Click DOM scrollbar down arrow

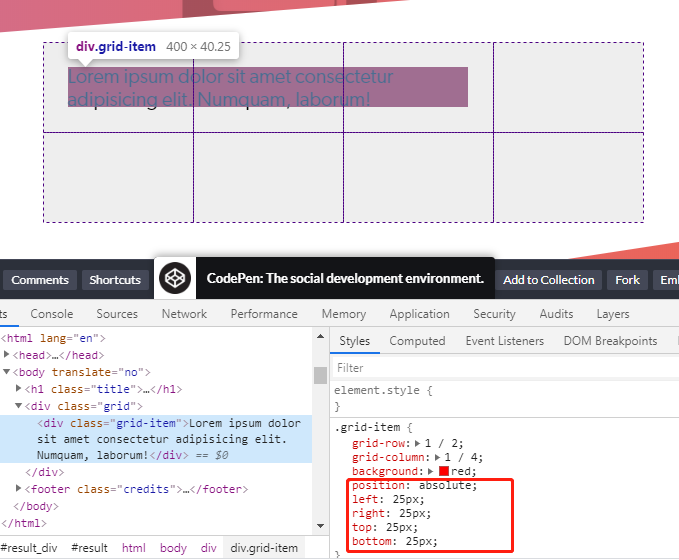320,526
